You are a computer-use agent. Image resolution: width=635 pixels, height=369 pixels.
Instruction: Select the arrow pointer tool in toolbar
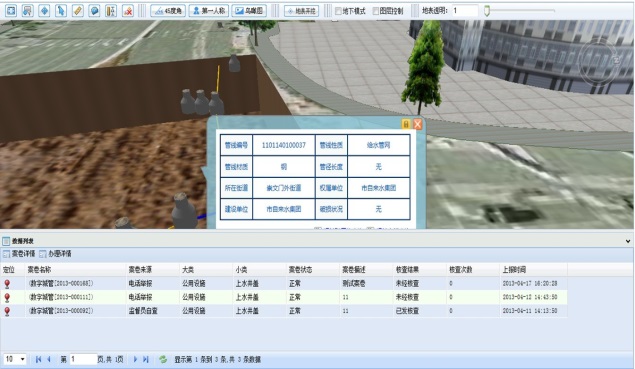pos(61,11)
